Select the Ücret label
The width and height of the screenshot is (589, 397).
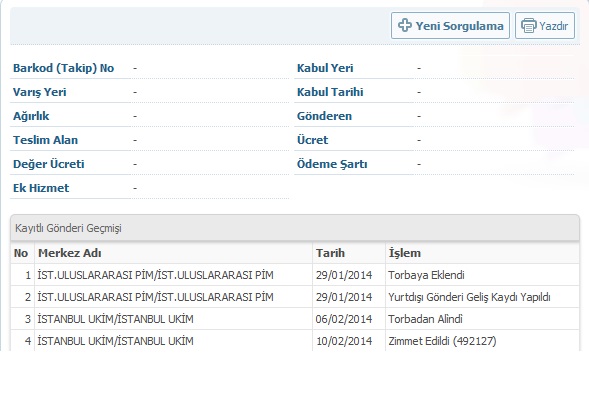(312, 140)
